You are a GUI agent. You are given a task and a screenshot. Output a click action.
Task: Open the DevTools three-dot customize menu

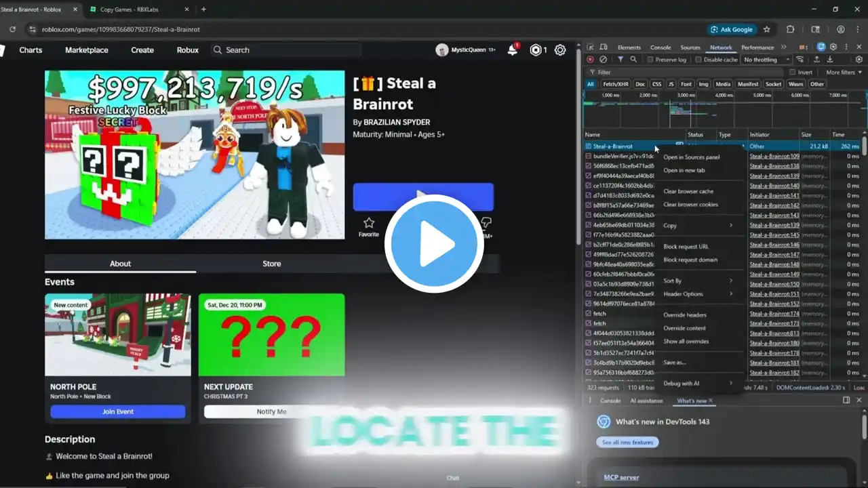click(845, 47)
